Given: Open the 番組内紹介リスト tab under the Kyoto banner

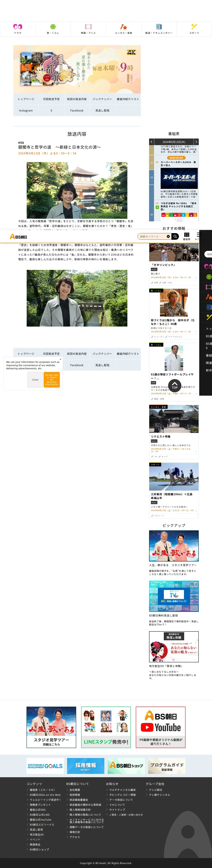Looking at the screenshot, I should 128,99.
